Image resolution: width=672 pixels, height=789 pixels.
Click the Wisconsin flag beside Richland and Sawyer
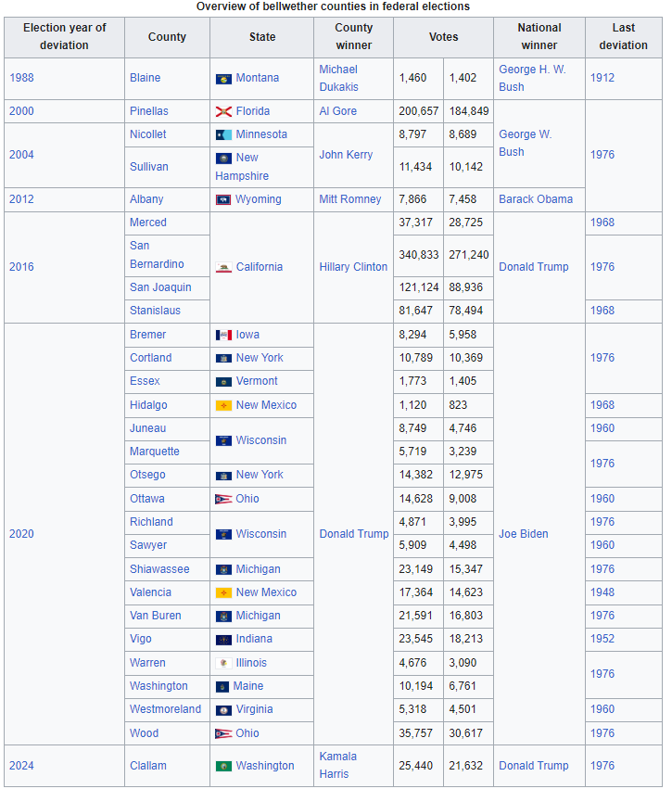point(223,534)
